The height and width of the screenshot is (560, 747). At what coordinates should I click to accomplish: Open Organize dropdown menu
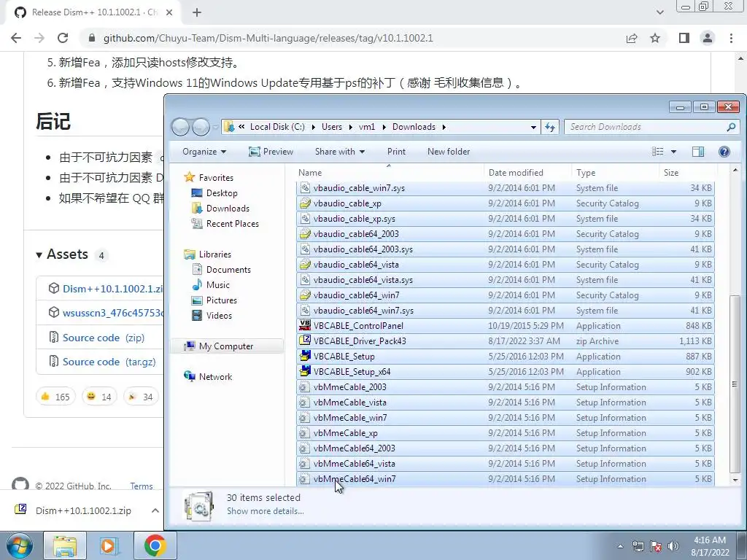pos(204,152)
